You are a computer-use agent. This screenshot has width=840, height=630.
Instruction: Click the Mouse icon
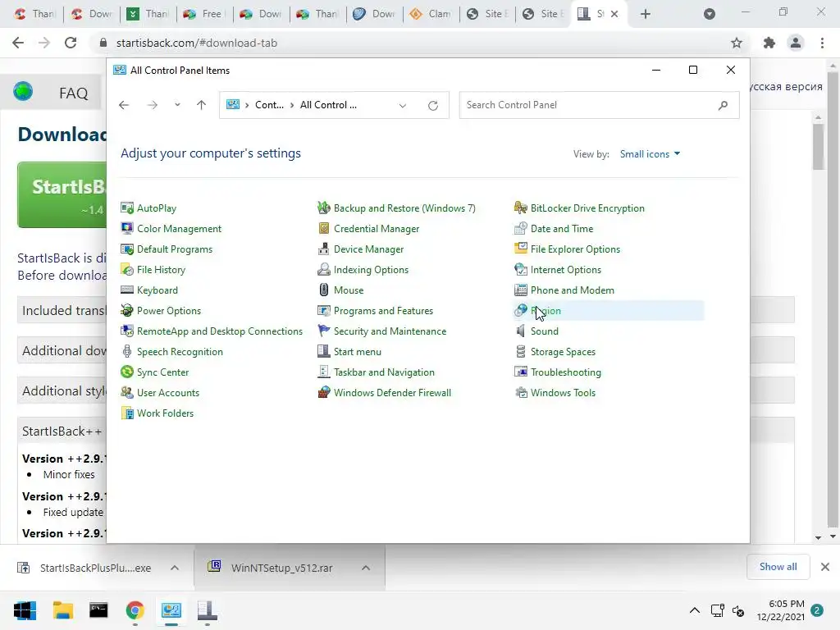tap(323, 290)
